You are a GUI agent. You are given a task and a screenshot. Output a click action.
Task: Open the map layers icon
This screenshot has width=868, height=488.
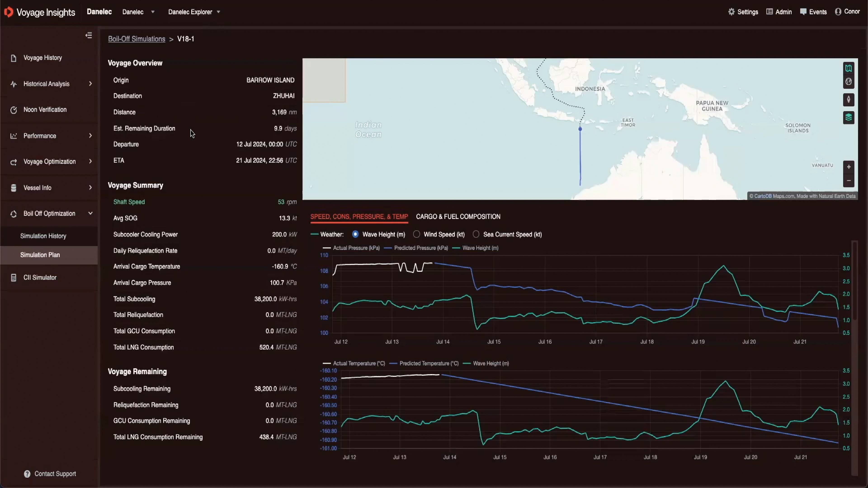point(849,117)
